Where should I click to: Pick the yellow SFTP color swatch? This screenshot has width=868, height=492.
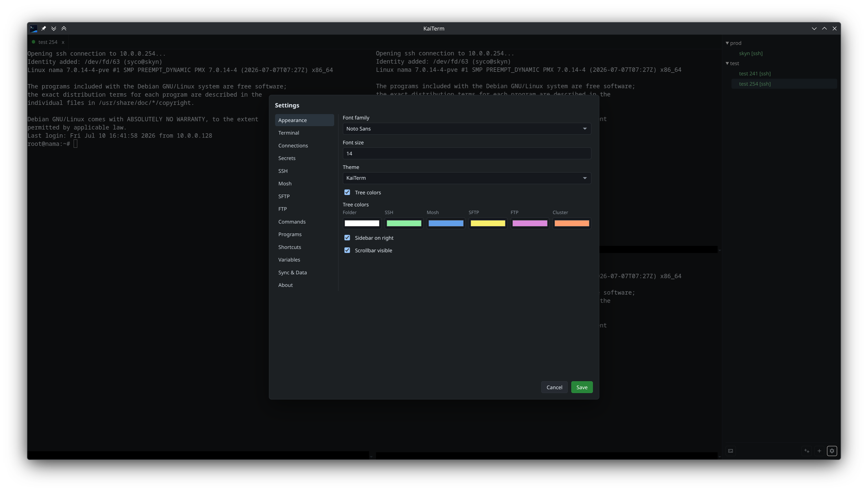tap(487, 223)
